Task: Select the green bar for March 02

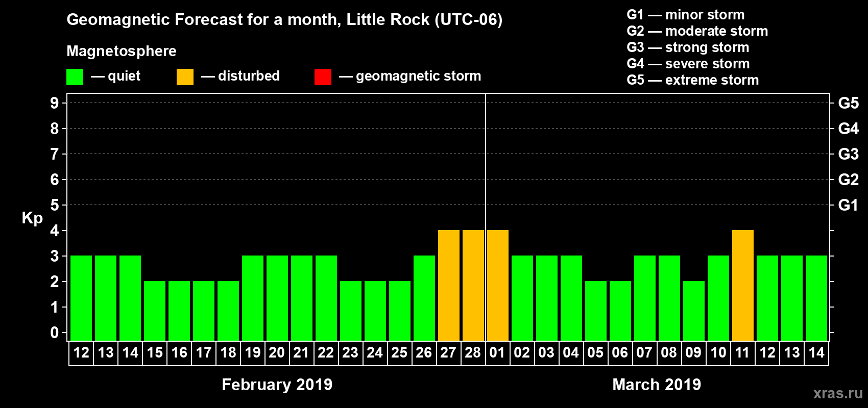Action: point(522,298)
